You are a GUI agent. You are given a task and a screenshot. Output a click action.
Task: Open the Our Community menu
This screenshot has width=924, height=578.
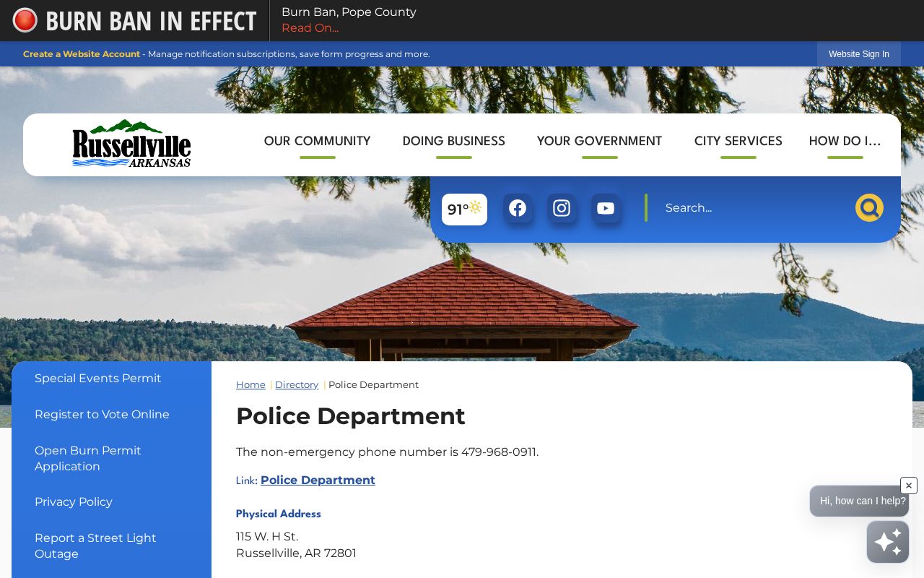tap(317, 141)
